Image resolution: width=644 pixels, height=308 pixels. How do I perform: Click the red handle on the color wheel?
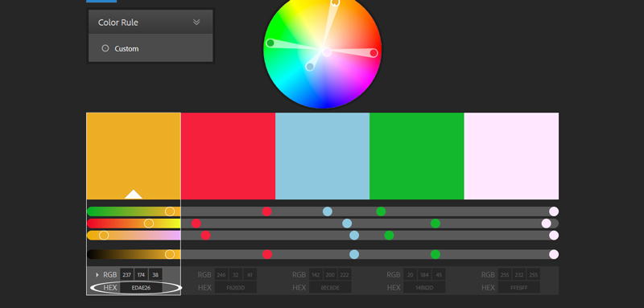click(374, 53)
